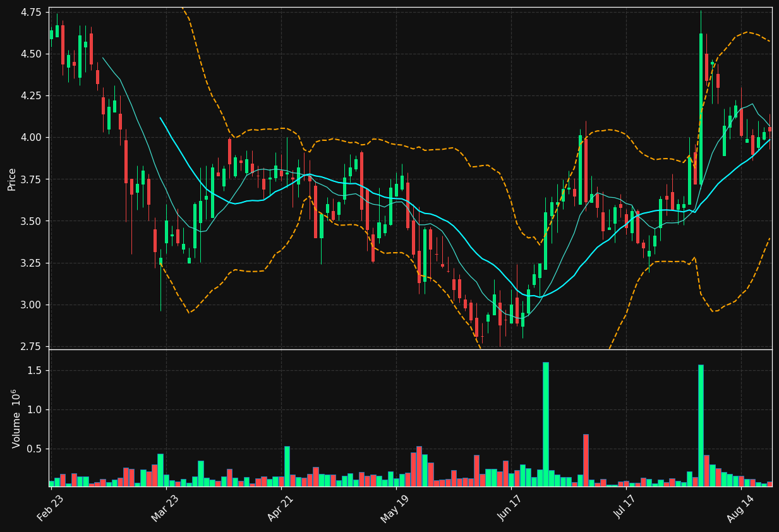Click the 4.00 price axis value
This screenshot has height=532, width=779.
(x=32, y=138)
